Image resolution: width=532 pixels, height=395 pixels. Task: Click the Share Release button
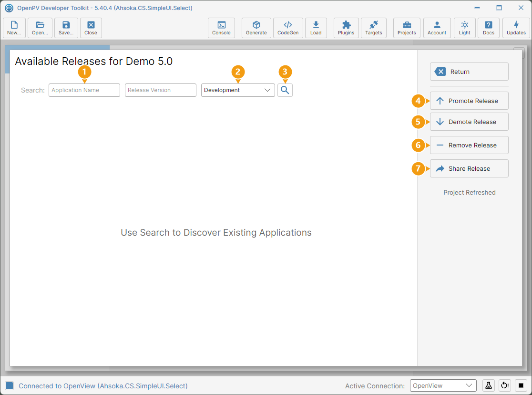469,168
